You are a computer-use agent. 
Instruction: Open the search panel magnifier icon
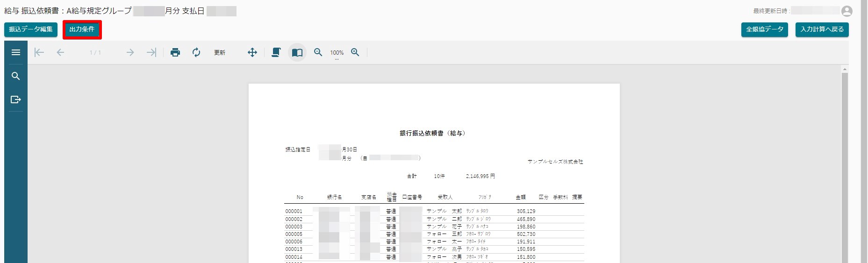click(16, 76)
